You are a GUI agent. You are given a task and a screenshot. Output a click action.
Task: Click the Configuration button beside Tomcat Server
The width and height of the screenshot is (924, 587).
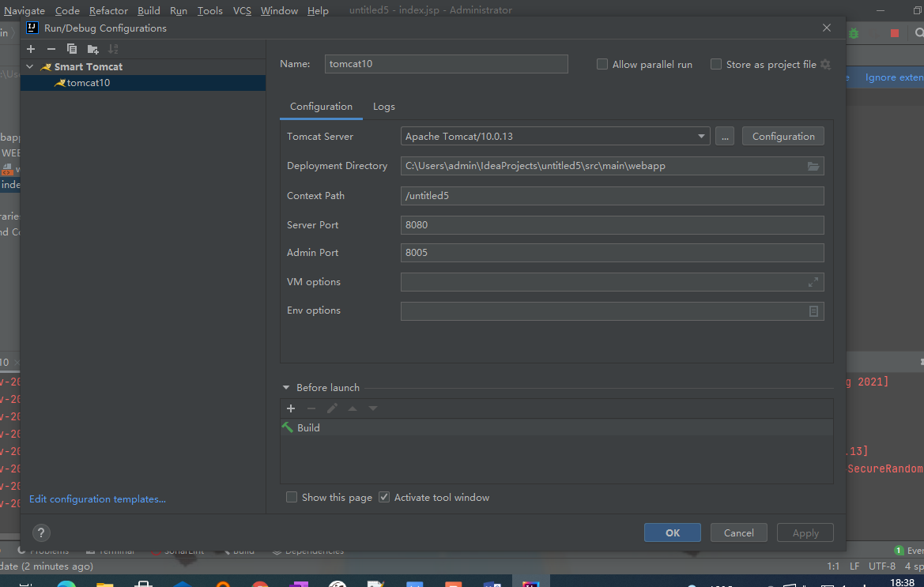pyautogui.click(x=783, y=136)
